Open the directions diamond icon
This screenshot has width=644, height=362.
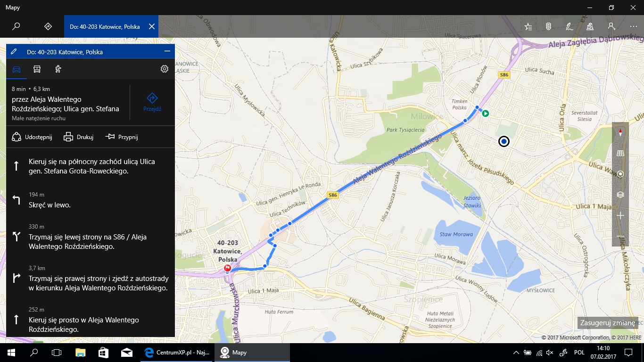click(x=48, y=26)
